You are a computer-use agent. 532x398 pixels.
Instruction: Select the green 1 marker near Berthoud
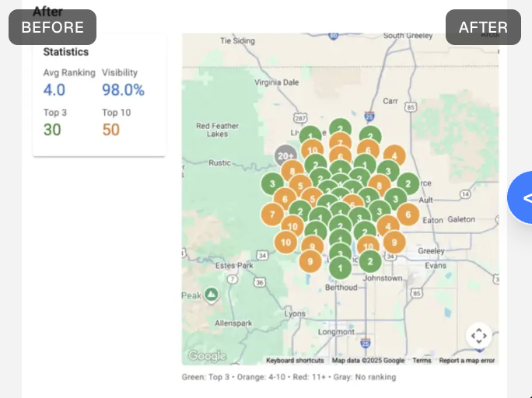341,268
